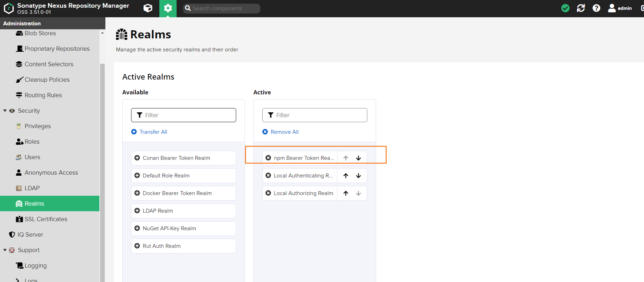Move Local Authenticating Realm up
644x282 pixels.
(346, 176)
